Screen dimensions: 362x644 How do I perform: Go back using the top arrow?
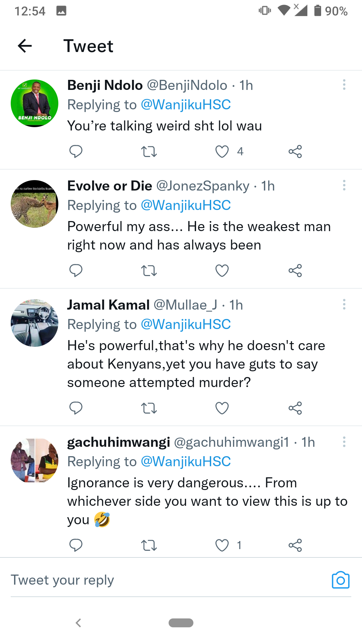tap(25, 46)
